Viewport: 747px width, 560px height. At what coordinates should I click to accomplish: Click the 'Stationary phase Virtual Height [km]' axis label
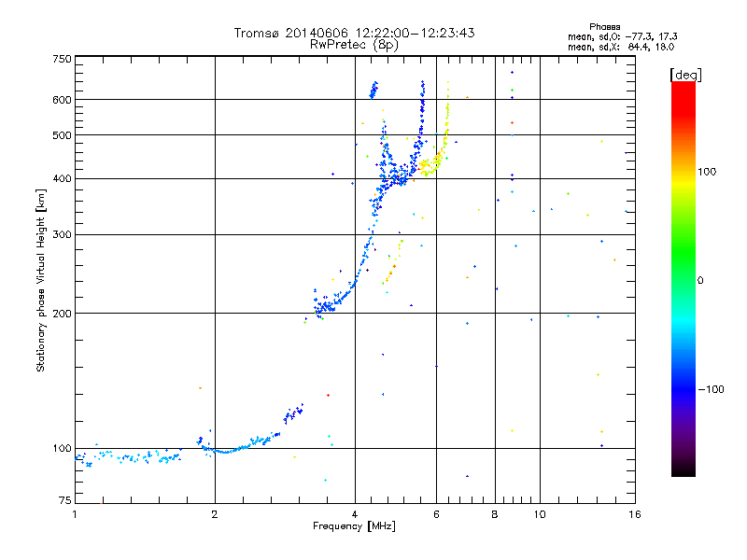click(x=41, y=281)
